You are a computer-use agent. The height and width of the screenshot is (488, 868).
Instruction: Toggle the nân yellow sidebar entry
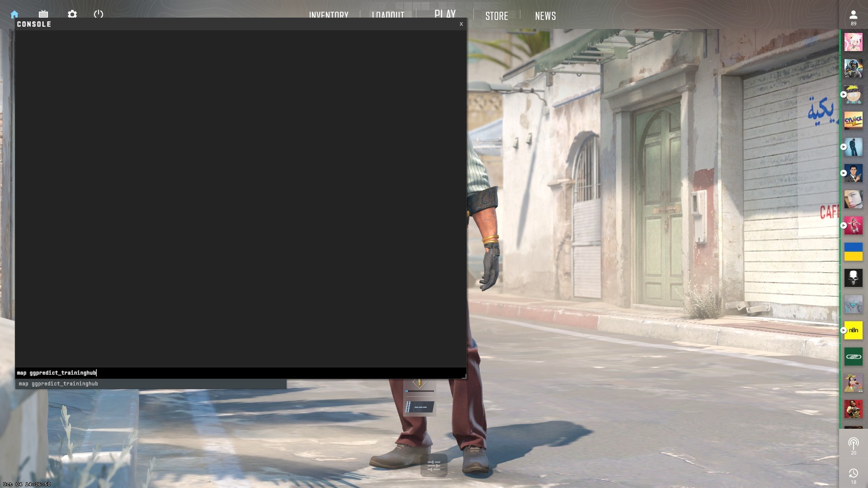854,330
